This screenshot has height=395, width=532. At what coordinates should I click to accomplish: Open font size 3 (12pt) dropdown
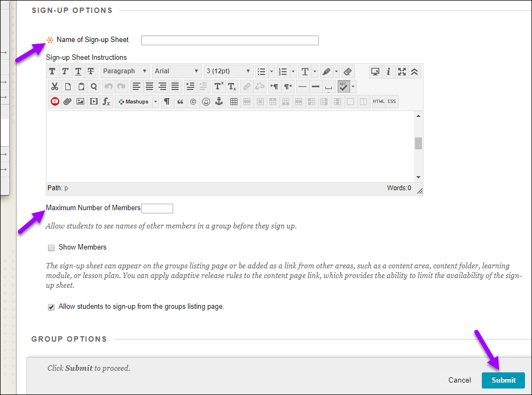(x=229, y=72)
